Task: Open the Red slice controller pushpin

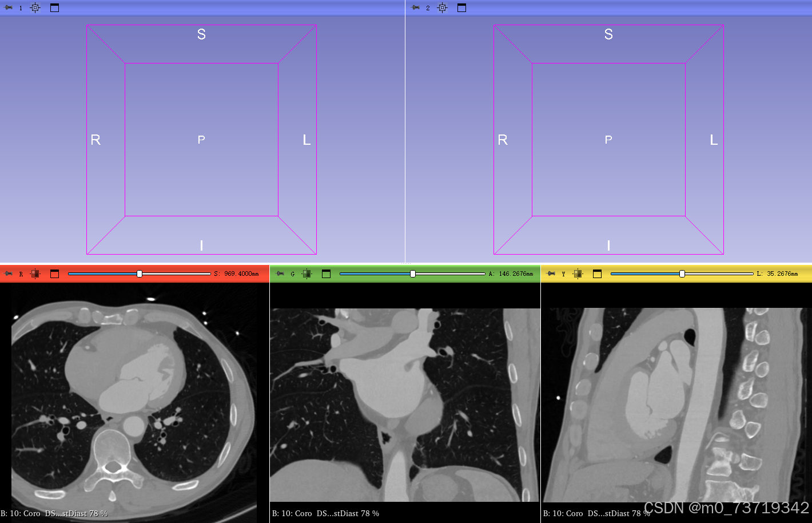Action: [9, 274]
